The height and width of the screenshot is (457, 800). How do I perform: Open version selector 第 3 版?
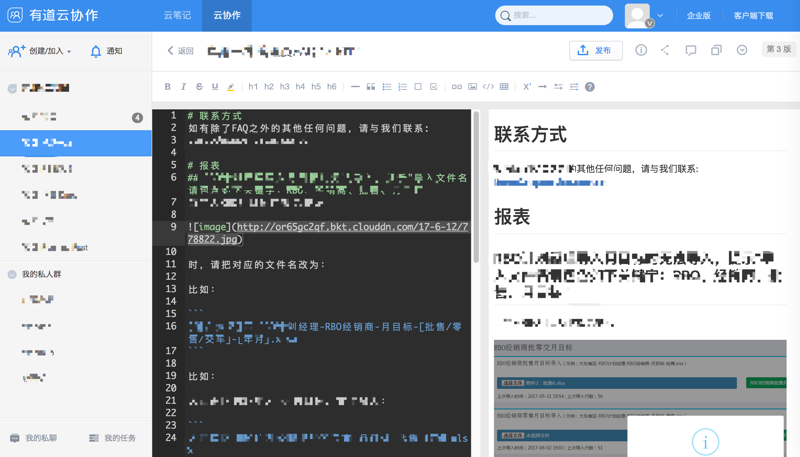point(779,49)
